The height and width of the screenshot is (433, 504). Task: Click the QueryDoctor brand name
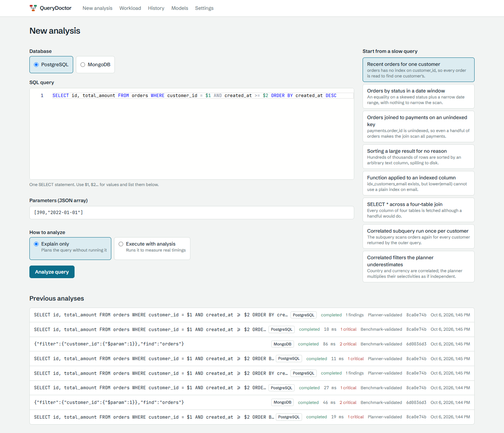click(56, 8)
